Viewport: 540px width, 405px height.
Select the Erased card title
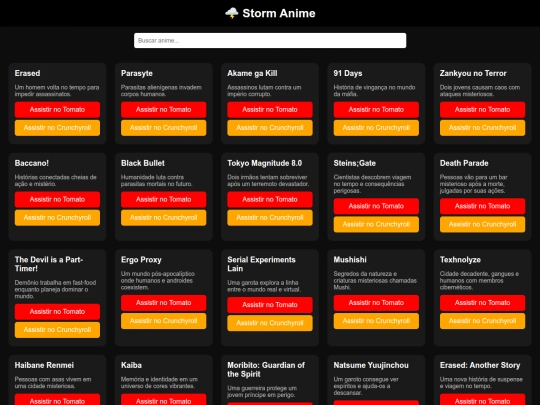tap(27, 73)
